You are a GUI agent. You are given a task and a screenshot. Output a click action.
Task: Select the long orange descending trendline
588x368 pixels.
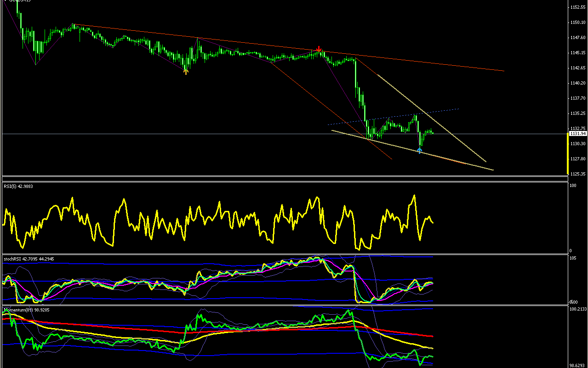(x=289, y=48)
